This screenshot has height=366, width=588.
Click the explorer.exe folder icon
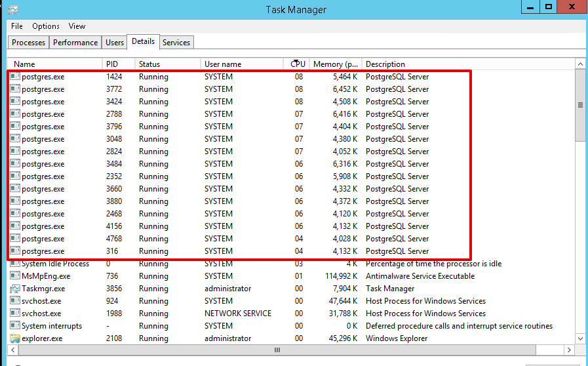[15, 338]
